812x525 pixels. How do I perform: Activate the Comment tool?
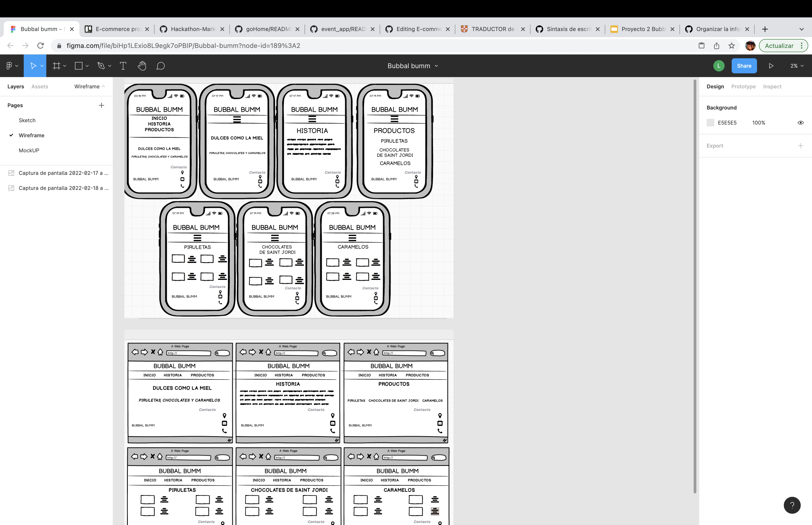pos(160,66)
